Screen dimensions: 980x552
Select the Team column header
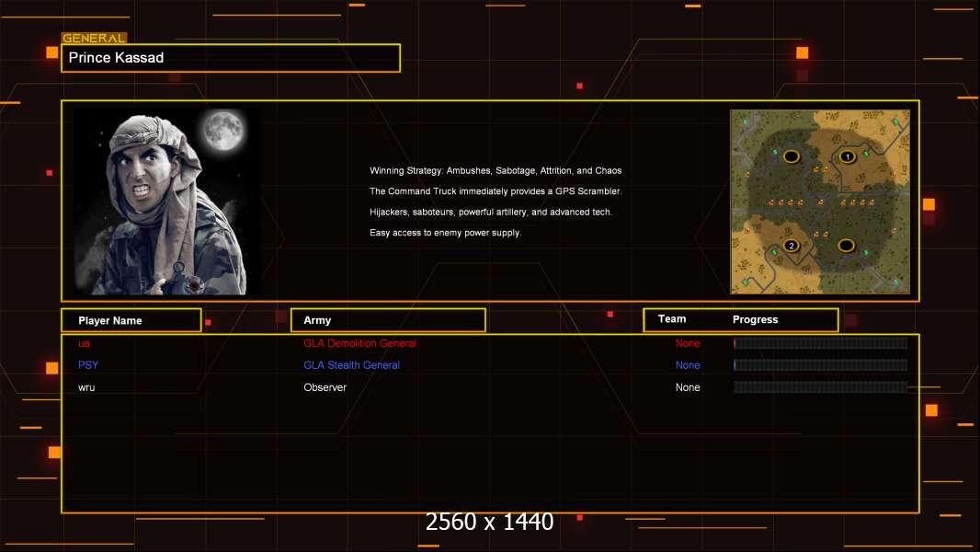pyautogui.click(x=672, y=319)
